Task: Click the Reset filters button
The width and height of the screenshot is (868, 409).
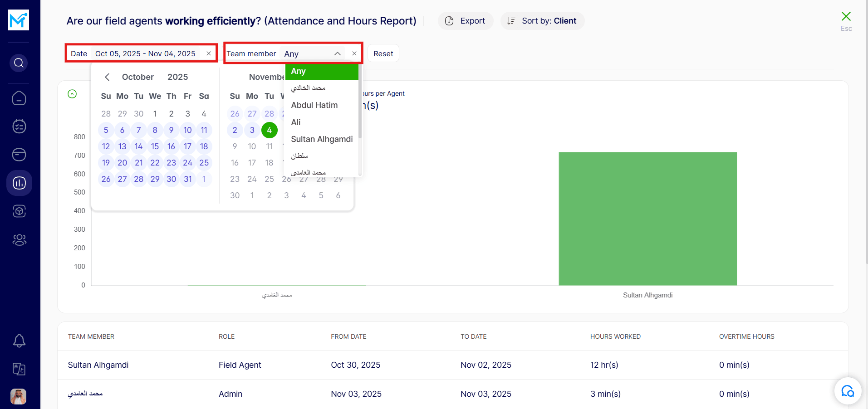Action: coord(383,54)
